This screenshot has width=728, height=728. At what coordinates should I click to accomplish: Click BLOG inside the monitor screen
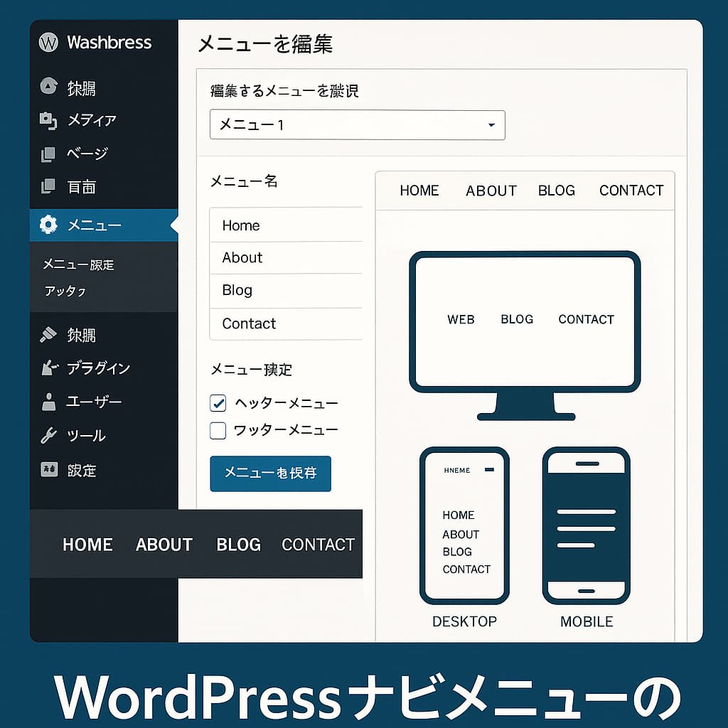click(x=517, y=319)
